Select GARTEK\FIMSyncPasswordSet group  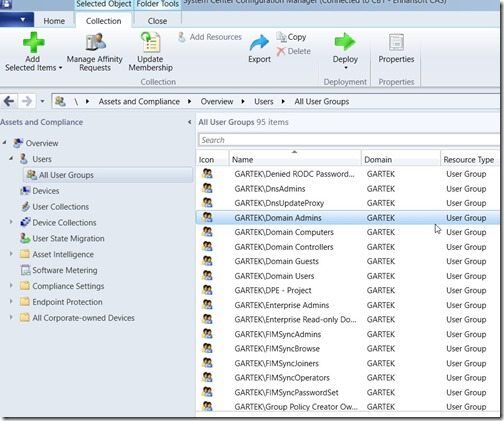[x=348, y=392]
